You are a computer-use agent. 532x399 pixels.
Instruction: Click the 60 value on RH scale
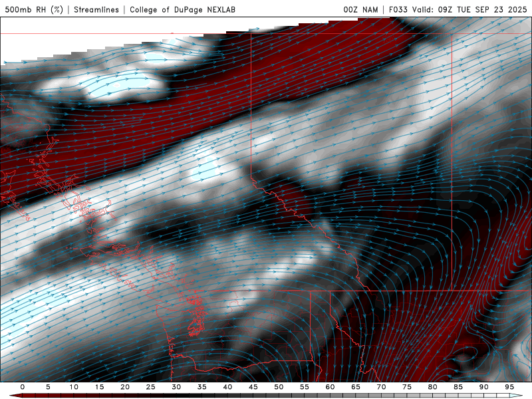[x=330, y=387]
